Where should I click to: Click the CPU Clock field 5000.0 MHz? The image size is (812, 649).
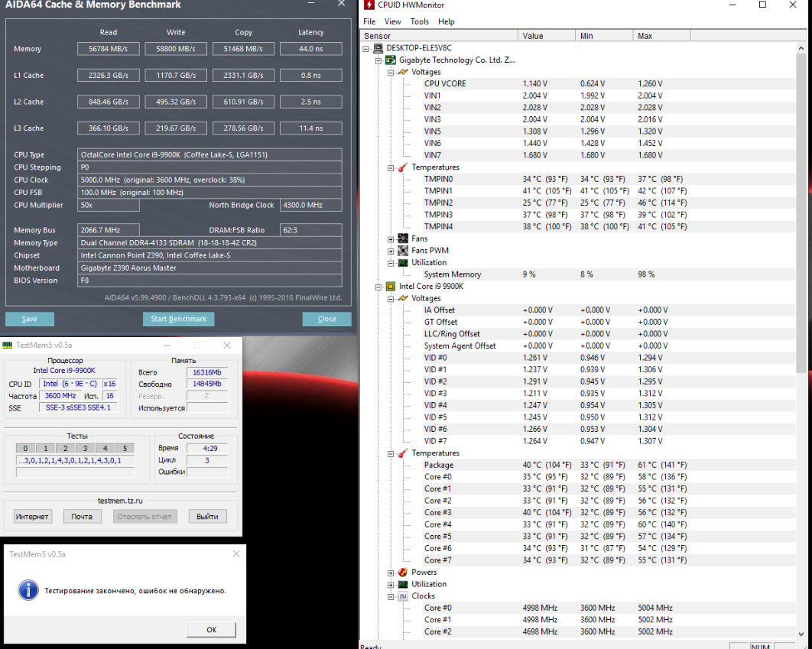209,180
